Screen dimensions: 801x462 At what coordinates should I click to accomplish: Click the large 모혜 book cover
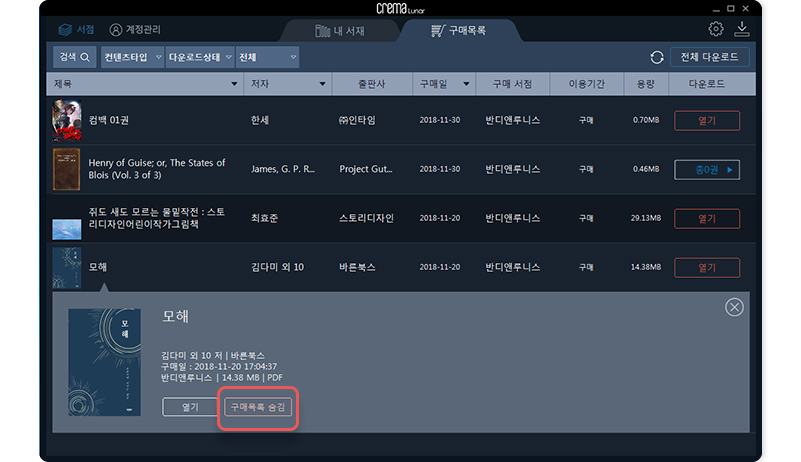[105, 362]
